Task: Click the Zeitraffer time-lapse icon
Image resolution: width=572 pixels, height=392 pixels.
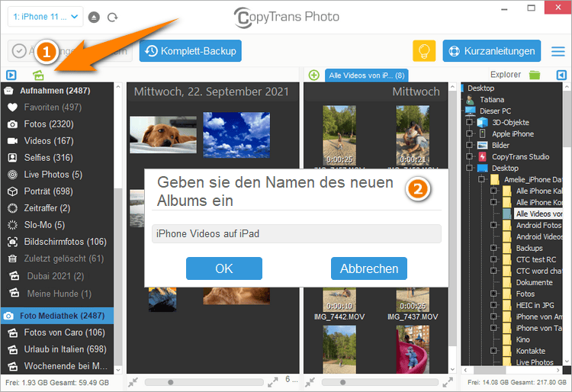Action: point(12,208)
